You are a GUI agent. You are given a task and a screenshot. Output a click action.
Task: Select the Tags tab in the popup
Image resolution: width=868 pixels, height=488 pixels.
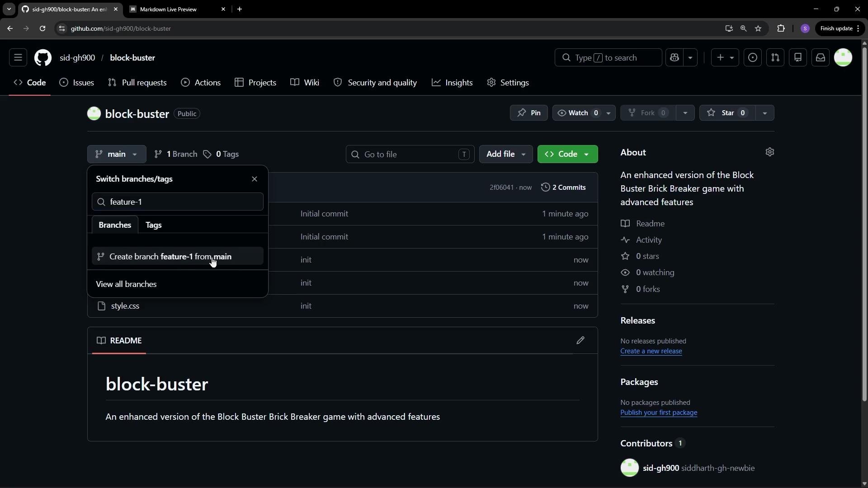pos(154,225)
